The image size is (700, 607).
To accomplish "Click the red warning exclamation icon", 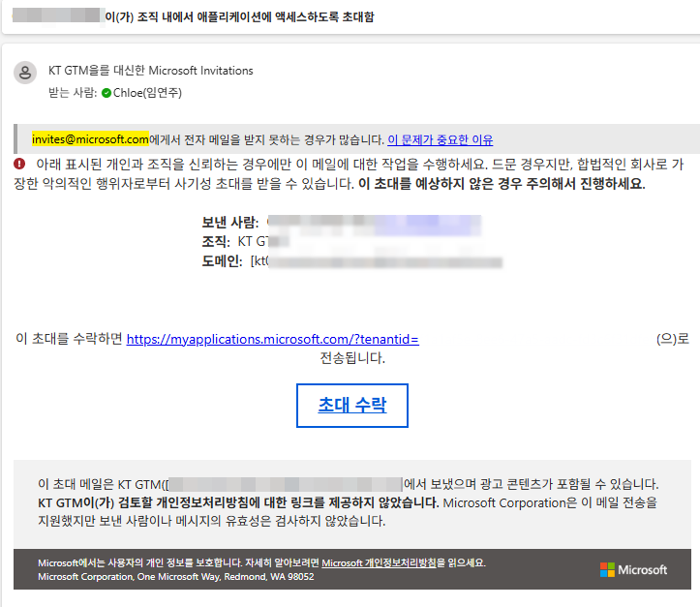I will [x=19, y=164].
